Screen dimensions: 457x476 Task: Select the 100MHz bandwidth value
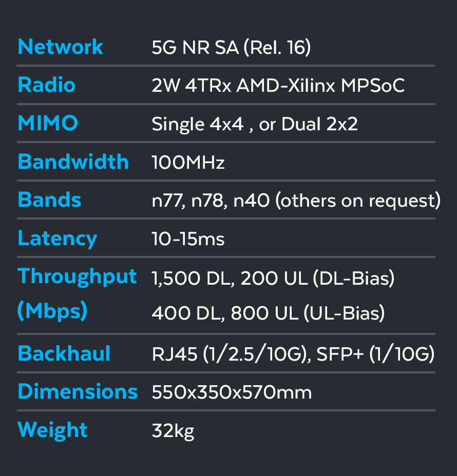188,163
